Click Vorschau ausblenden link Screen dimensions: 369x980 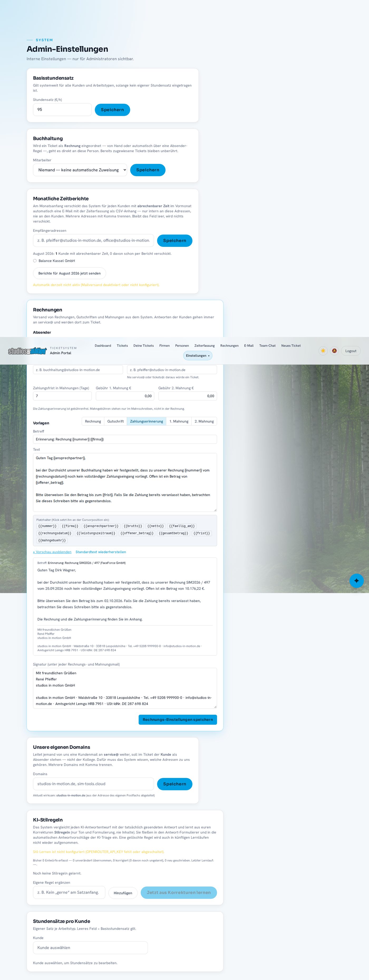tap(52, 552)
